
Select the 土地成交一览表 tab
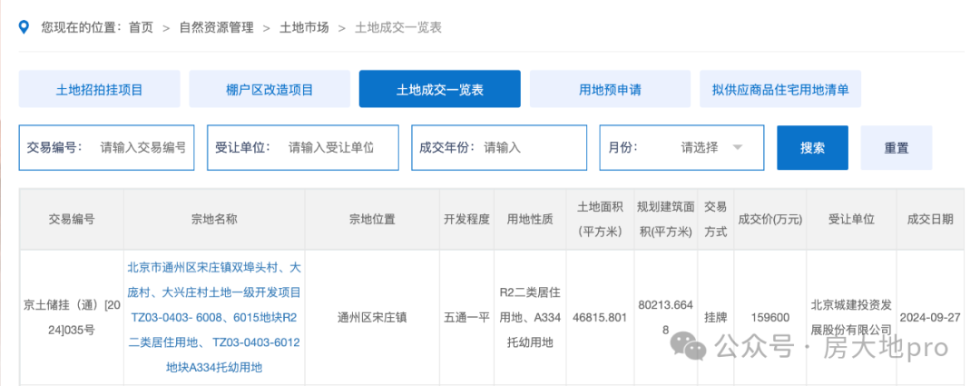(439, 89)
